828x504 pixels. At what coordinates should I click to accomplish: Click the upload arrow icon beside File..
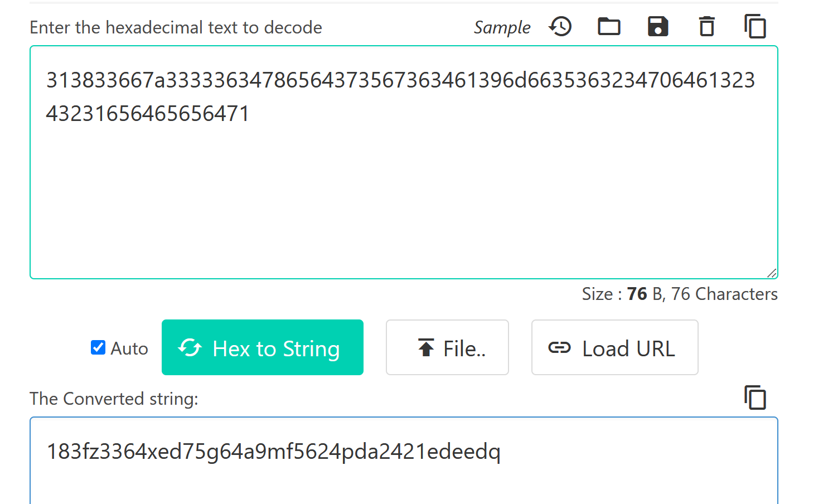[x=426, y=348]
